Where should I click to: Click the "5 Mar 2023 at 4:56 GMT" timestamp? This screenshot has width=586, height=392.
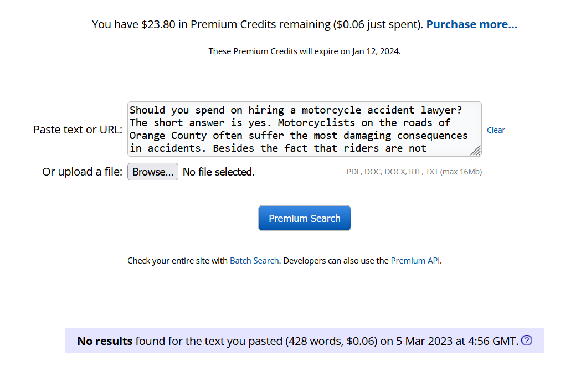(x=456, y=341)
